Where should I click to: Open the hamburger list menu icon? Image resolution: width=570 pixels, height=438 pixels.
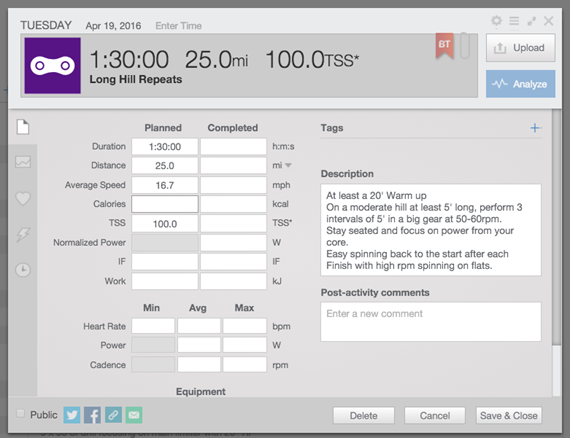click(x=514, y=21)
